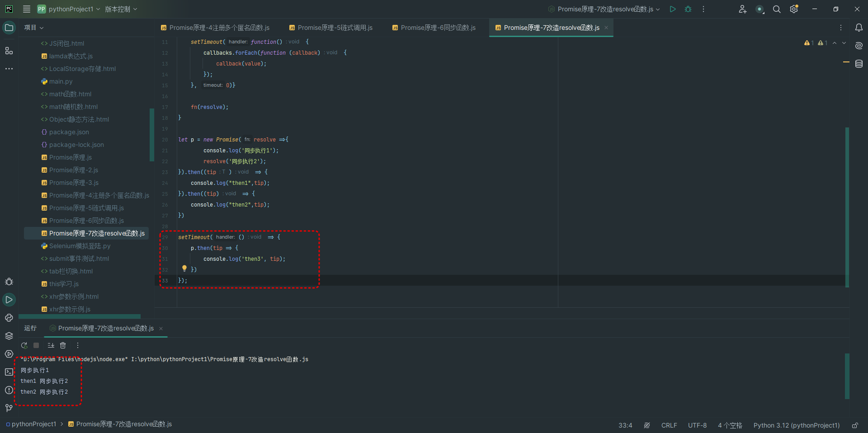Viewport: 868px width, 433px height.
Task: Open the warnings inspection indicator
Action: [x=816, y=43]
